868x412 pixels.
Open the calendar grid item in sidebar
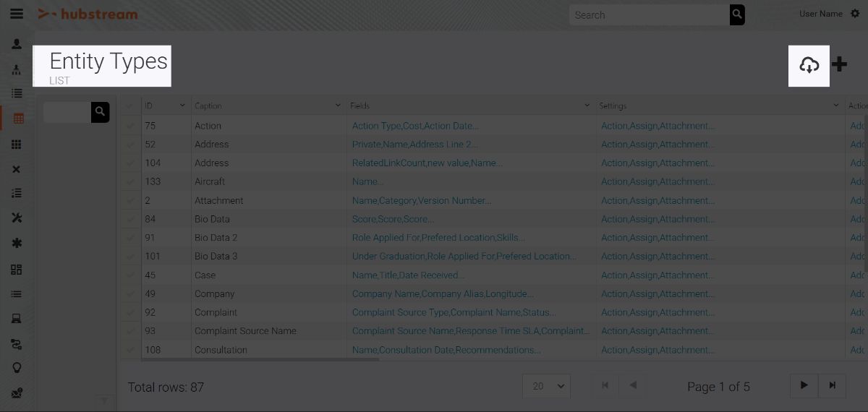pyautogui.click(x=18, y=119)
